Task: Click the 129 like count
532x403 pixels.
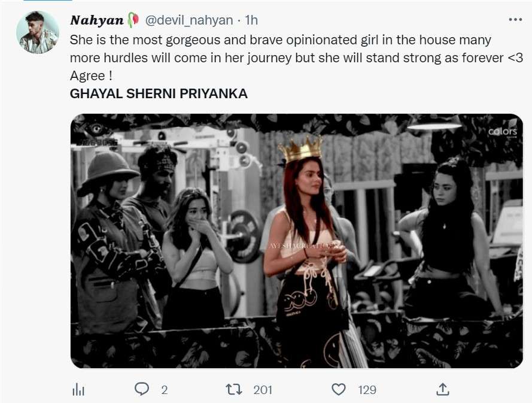Action: [367, 389]
